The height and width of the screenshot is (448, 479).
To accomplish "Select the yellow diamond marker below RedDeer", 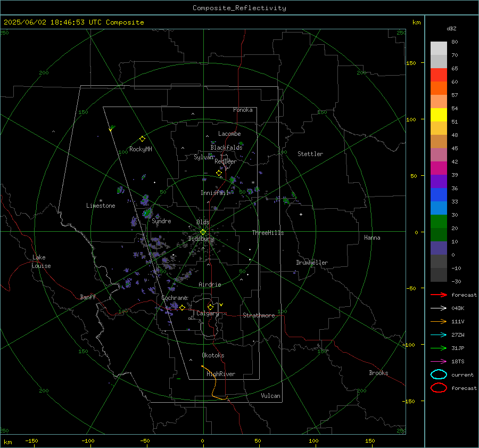I will click(219, 173).
